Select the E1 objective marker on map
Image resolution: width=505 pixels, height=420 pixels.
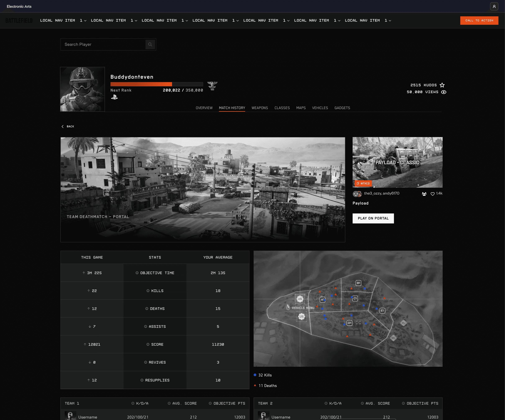382,310
